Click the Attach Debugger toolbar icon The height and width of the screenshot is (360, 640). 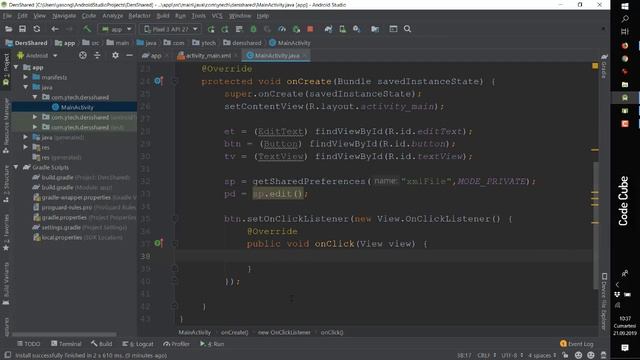[x=296, y=29]
